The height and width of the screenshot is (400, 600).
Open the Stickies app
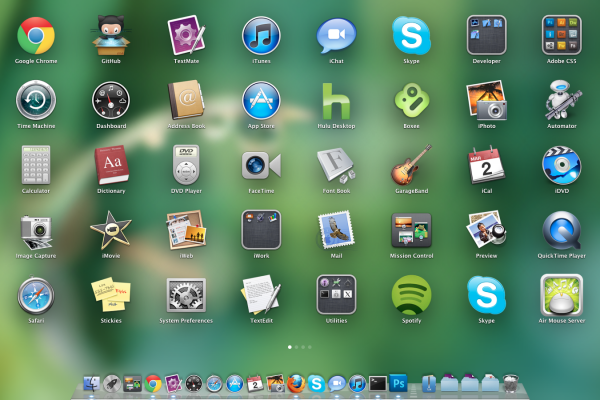point(111,295)
